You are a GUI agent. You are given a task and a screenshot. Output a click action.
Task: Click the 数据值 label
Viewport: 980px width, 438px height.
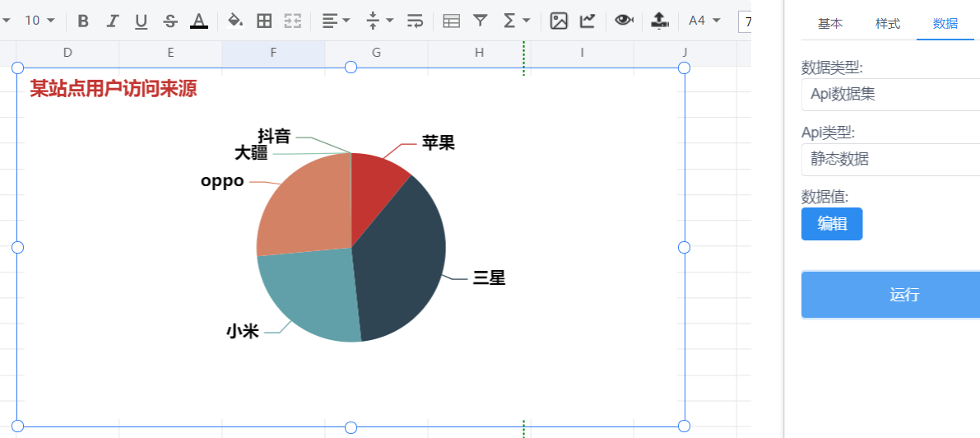pos(825,197)
